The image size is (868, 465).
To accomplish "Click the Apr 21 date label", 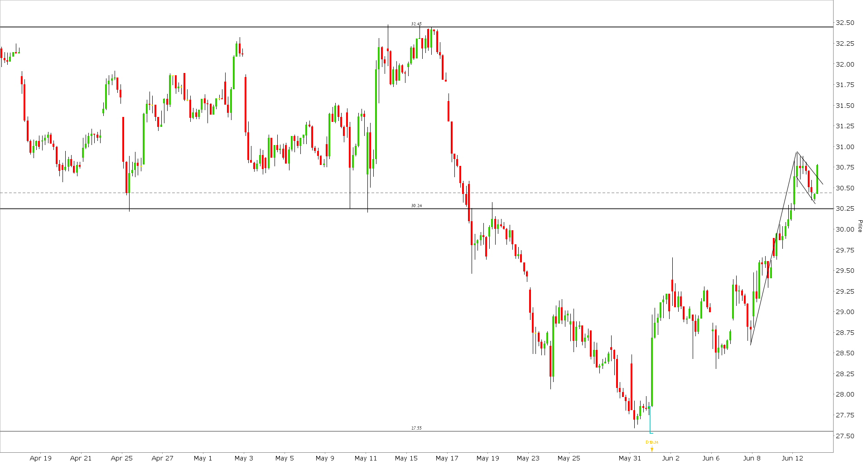I will [x=81, y=458].
